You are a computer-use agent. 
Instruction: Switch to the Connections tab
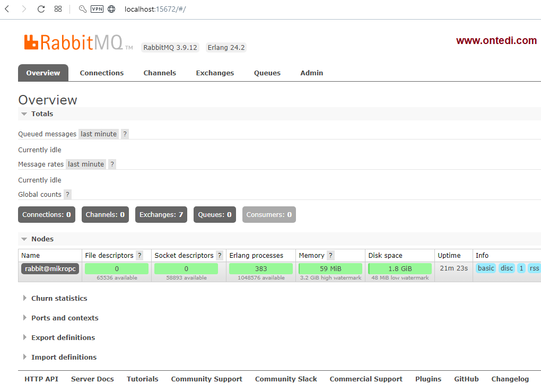coord(102,73)
